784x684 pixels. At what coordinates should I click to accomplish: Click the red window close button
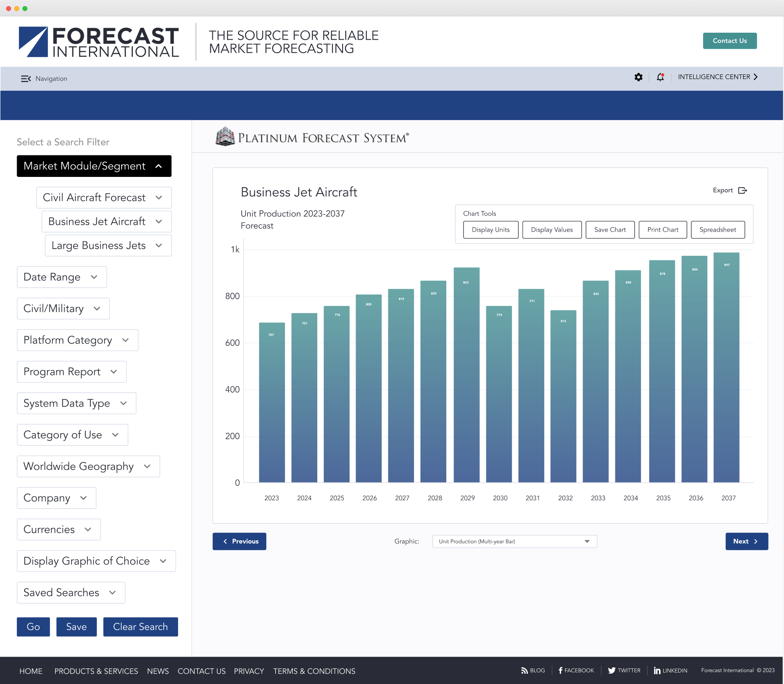point(9,8)
